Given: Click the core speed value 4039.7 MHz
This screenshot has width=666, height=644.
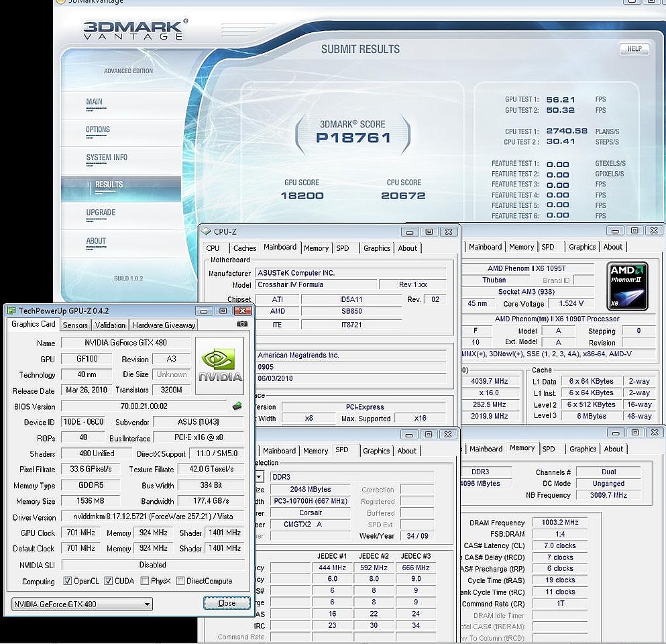Looking at the screenshot, I should (x=490, y=381).
